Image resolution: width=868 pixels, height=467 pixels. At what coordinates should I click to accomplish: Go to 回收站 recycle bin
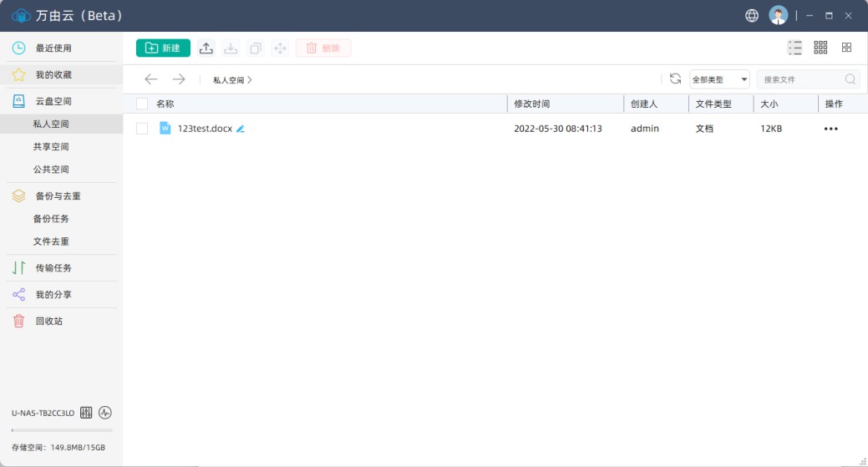(x=48, y=321)
